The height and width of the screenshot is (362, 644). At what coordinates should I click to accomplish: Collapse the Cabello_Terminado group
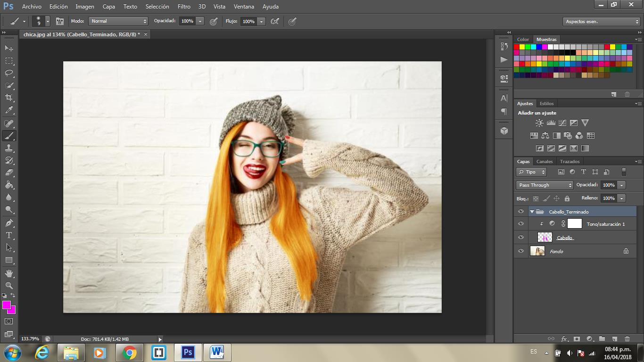pos(532,212)
